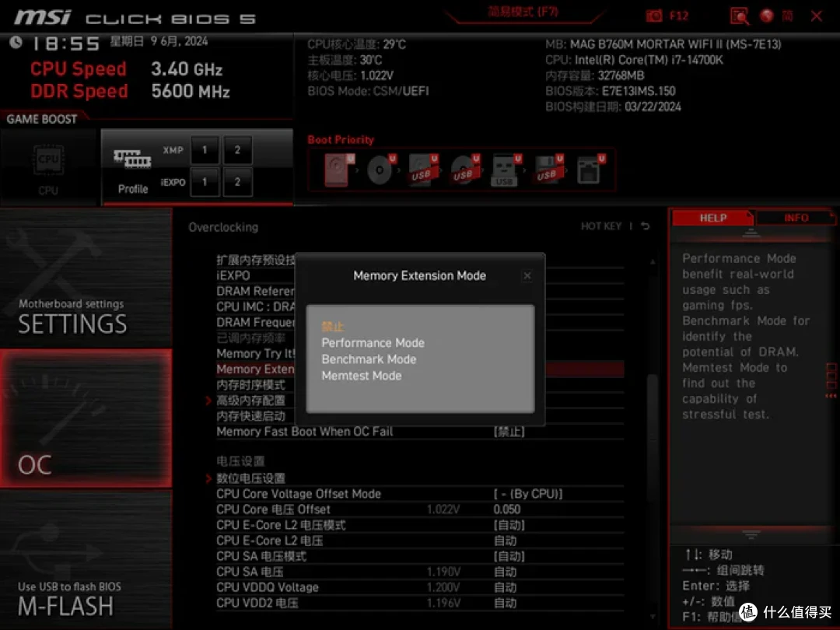Select the network boot device icon
Viewport: 840px width, 630px height.
point(590,170)
